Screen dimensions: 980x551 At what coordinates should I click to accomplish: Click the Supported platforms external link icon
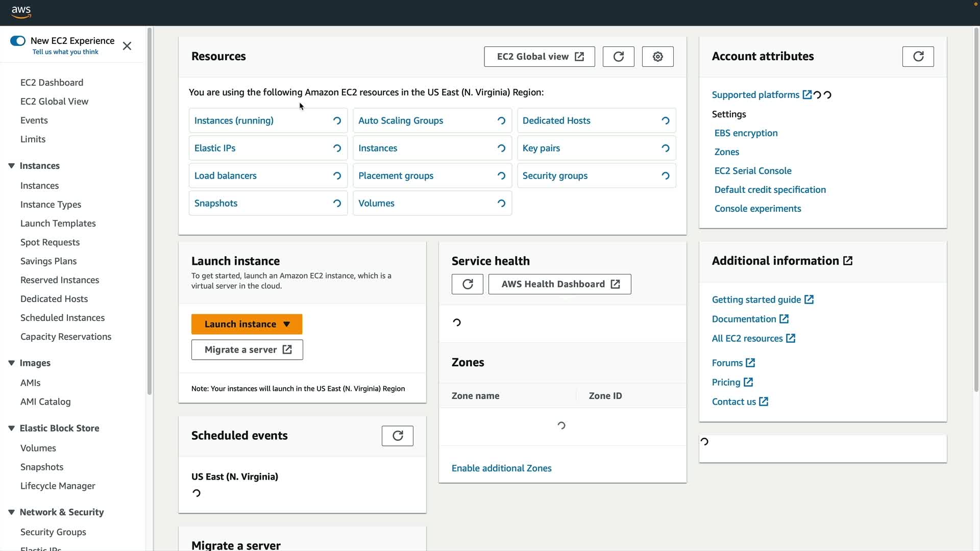click(807, 94)
